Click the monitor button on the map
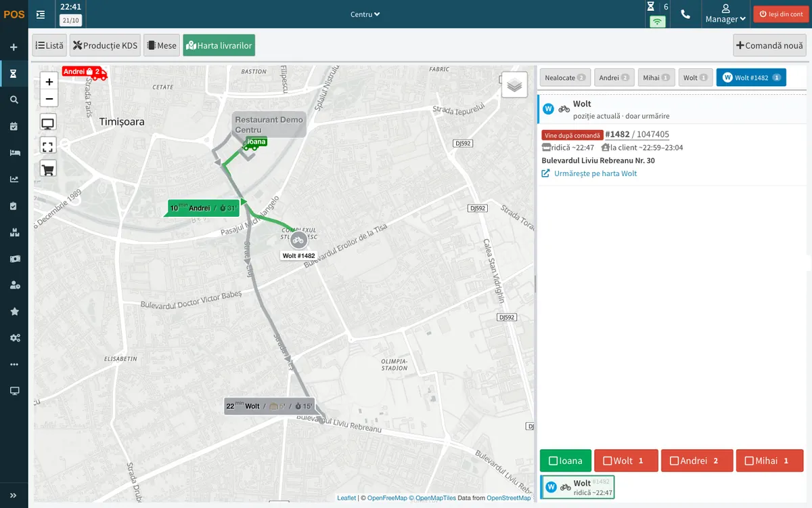Viewport: 812px width, 508px height. [x=48, y=123]
